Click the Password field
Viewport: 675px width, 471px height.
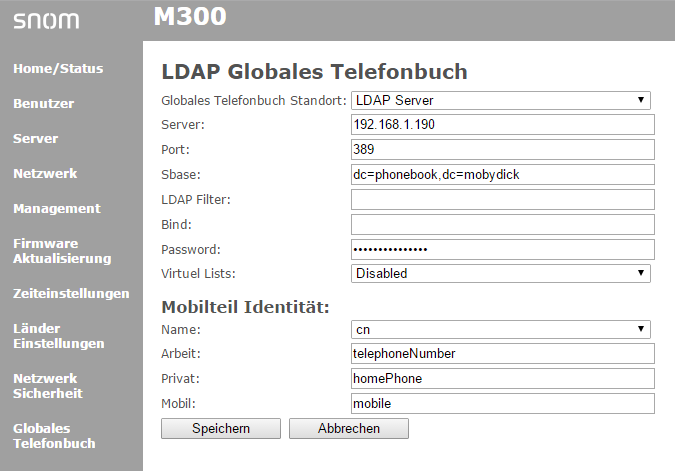click(503, 249)
